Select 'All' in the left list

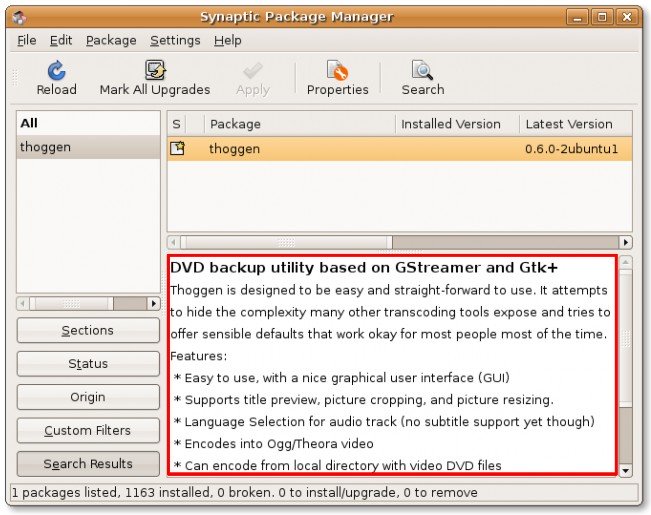pyautogui.click(x=88, y=123)
